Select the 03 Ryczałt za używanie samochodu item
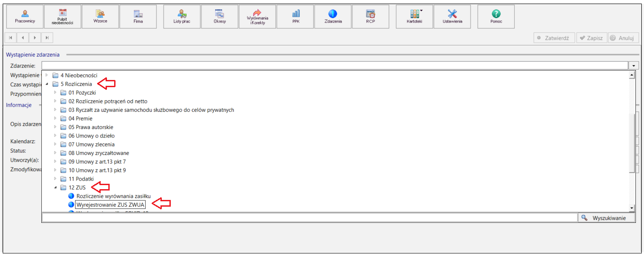Viewport: 644px width, 257px height. point(151,110)
